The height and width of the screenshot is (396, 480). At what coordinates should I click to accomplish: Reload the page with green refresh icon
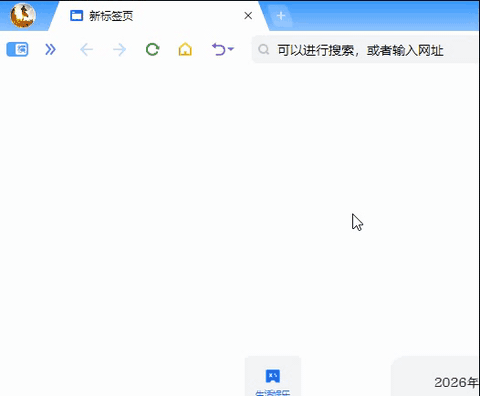152,50
